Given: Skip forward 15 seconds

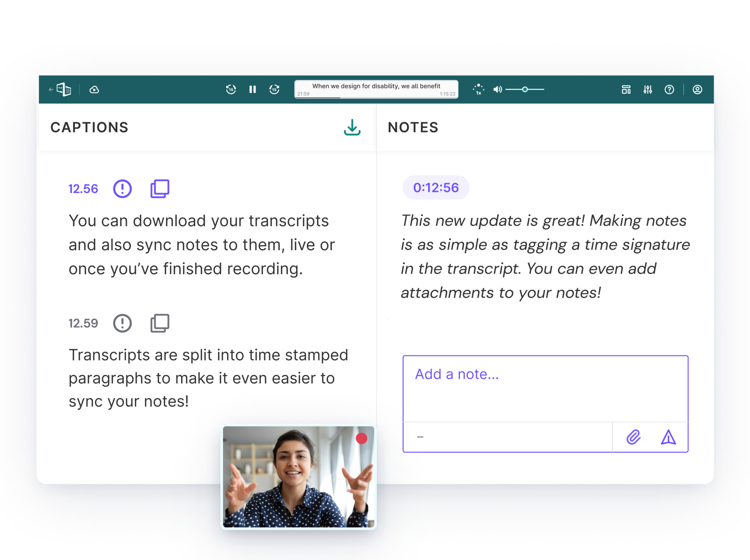Looking at the screenshot, I should [x=274, y=89].
